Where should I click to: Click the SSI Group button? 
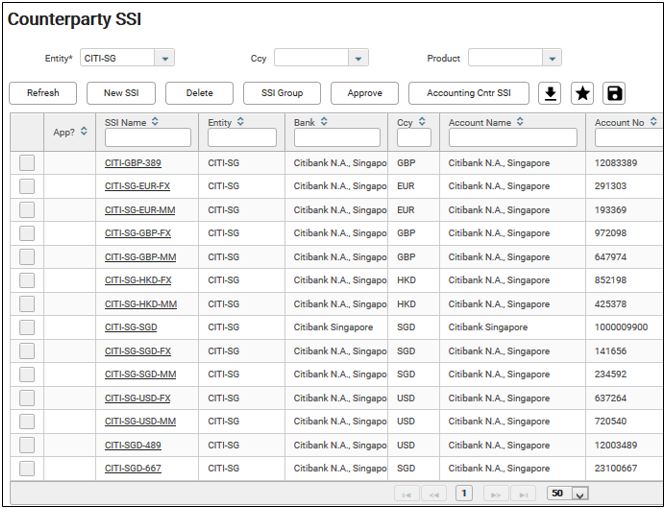(282, 93)
